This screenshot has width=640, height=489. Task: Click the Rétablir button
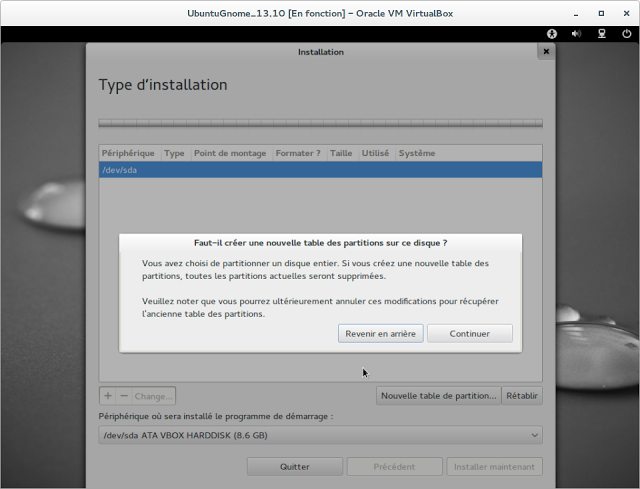coord(522,396)
